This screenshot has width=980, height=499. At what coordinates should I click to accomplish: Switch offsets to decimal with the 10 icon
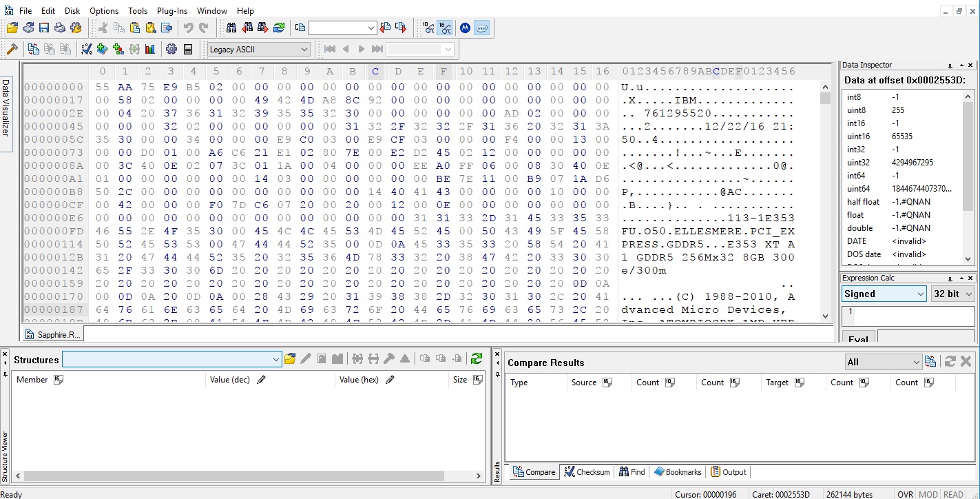tap(428, 28)
